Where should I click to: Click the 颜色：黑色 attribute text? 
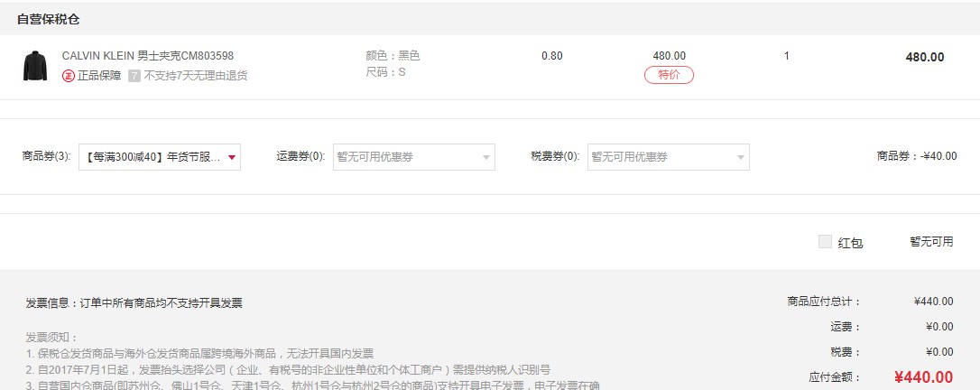click(x=393, y=56)
